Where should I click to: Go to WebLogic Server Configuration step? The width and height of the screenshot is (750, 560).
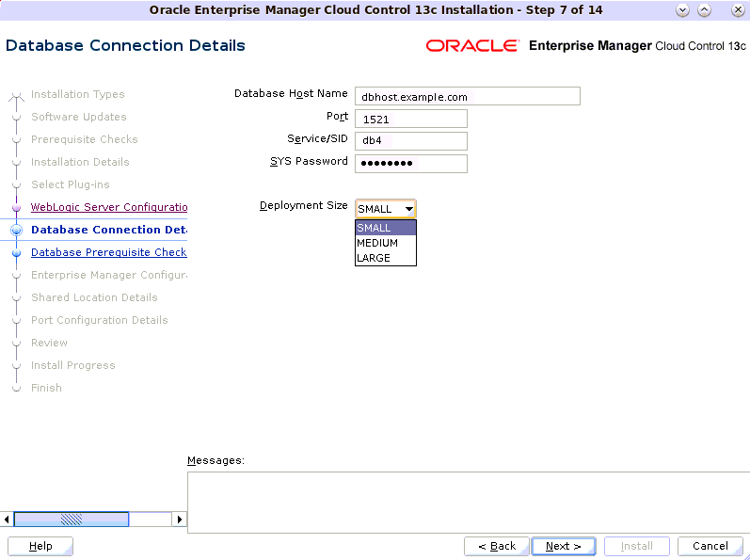point(109,207)
